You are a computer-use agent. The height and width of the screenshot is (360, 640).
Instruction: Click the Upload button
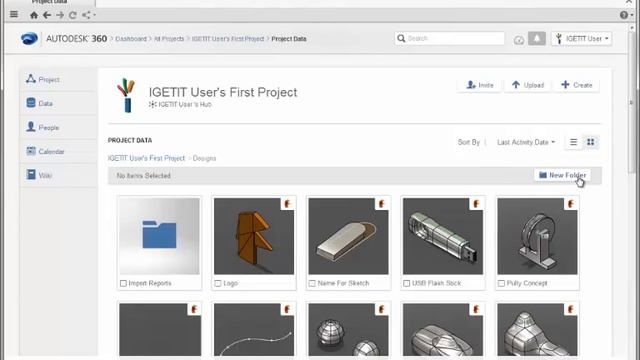pyautogui.click(x=528, y=85)
